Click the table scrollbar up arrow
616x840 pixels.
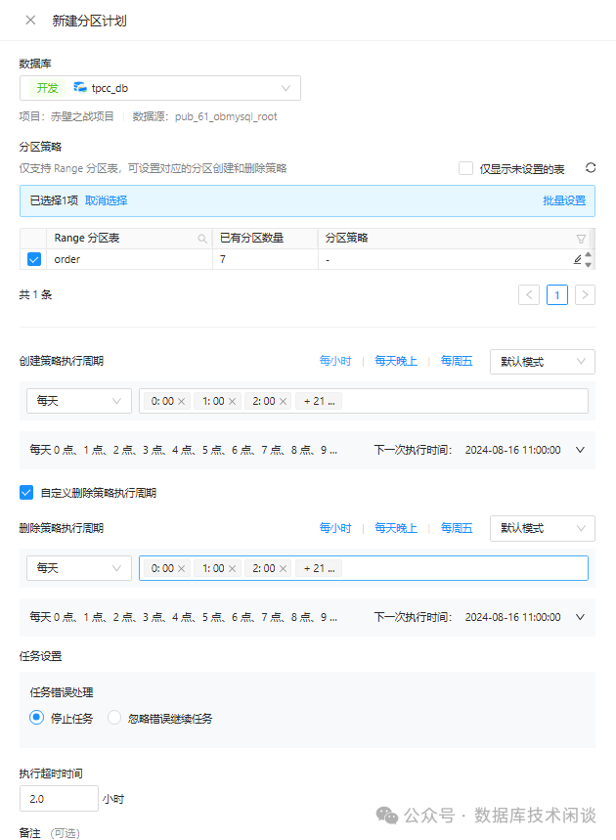click(x=589, y=255)
